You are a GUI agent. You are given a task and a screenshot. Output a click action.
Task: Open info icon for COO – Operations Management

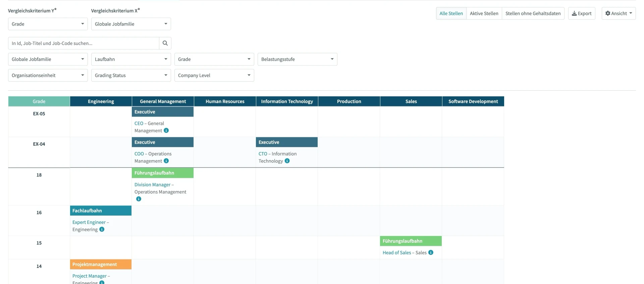click(166, 161)
